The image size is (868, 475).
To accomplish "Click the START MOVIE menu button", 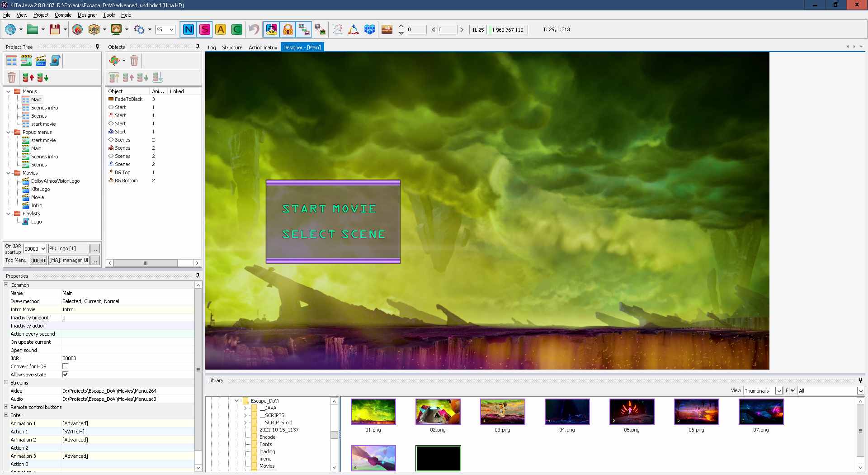I will (329, 209).
